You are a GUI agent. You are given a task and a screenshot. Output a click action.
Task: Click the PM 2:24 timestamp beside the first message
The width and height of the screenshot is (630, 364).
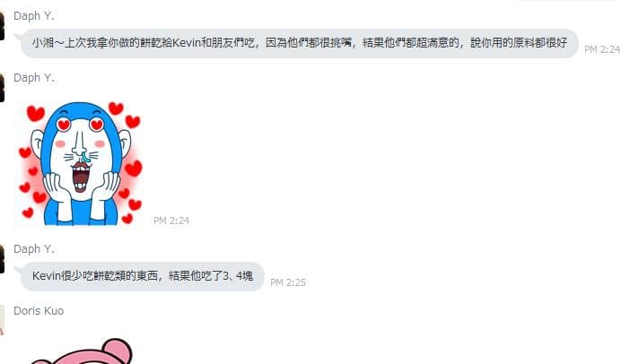(x=602, y=49)
